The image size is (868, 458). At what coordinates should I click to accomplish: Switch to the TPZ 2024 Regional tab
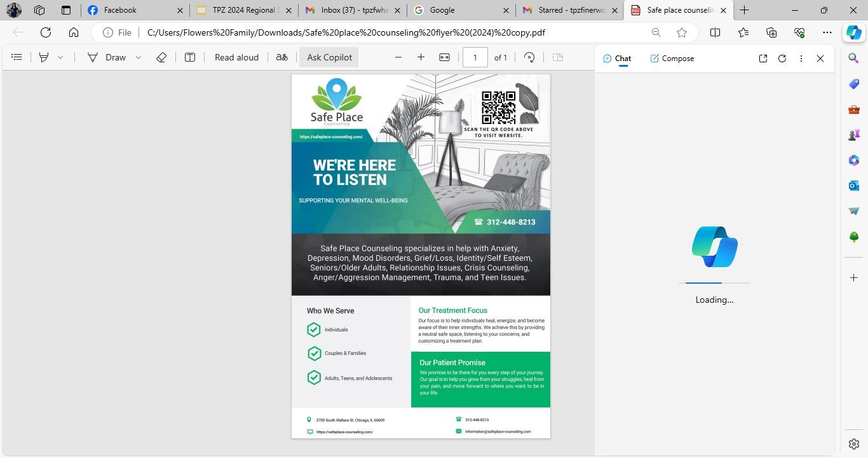click(245, 10)
